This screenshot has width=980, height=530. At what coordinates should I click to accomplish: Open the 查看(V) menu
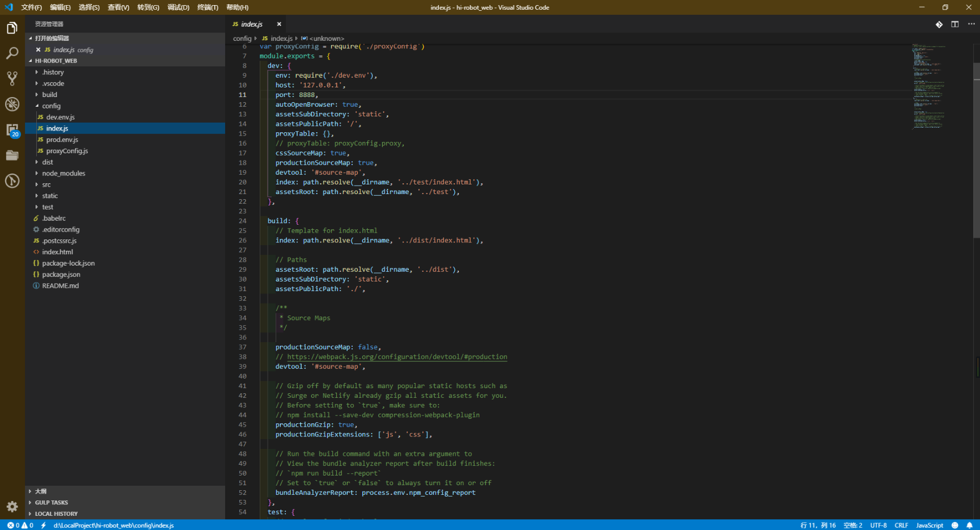pos(119,7)
